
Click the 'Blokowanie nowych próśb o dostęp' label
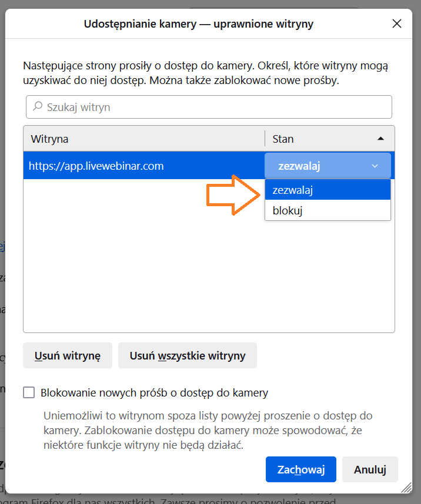click(154, 393)
